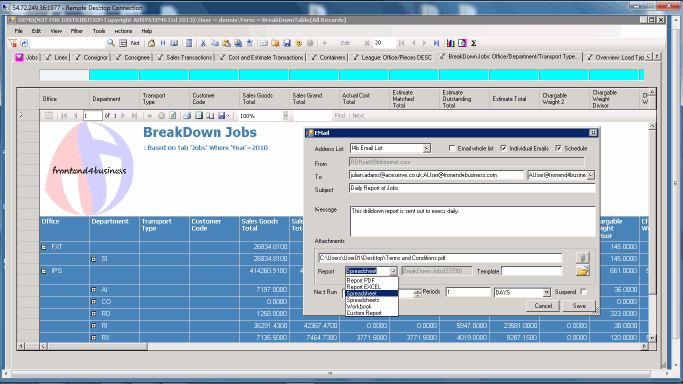
Task: Enable the Email whole list checkbox
Action: coord(452,148)
